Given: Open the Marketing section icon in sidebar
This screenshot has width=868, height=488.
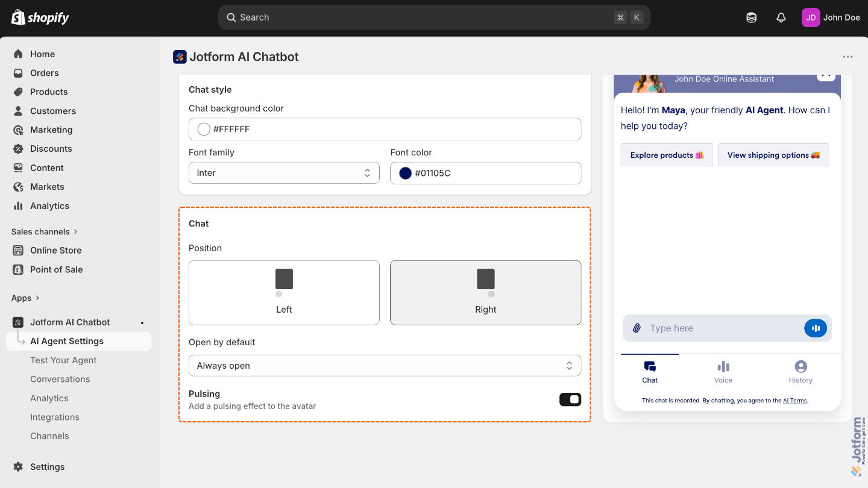Looking at the screenshot, I should [x=19, y=130].
